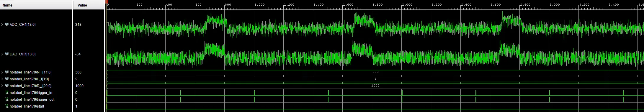644x112 pixels.
Task: Click the ADC_CH1 value 318
Action: [x=78, y=25]
